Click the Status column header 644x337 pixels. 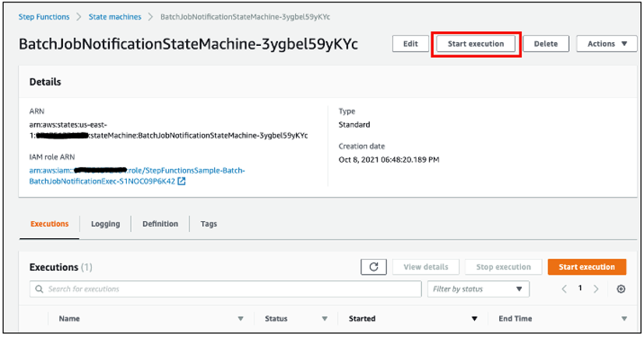[x=276, y=318]
